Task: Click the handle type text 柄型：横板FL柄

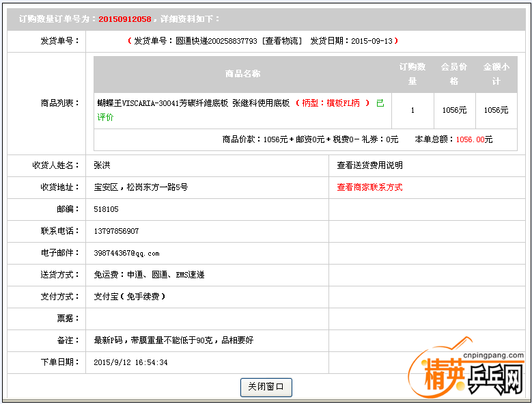Action: (x=331, y=103)
